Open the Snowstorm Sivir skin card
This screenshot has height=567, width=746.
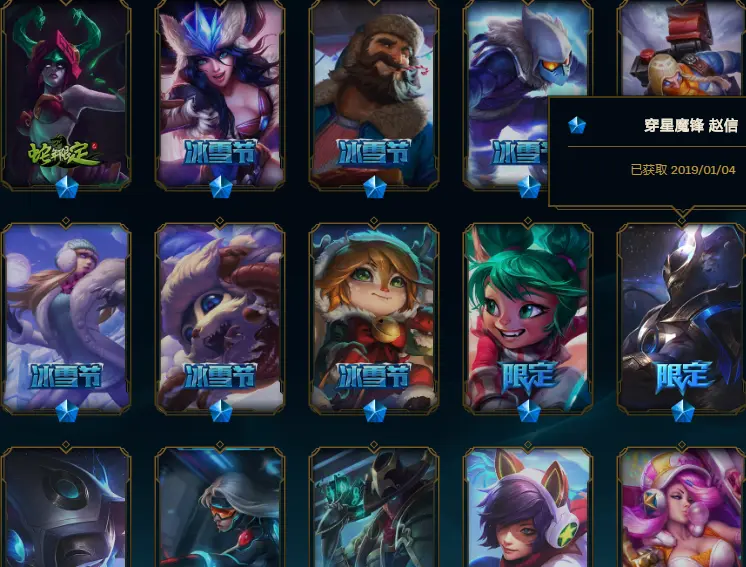[220, 94]
